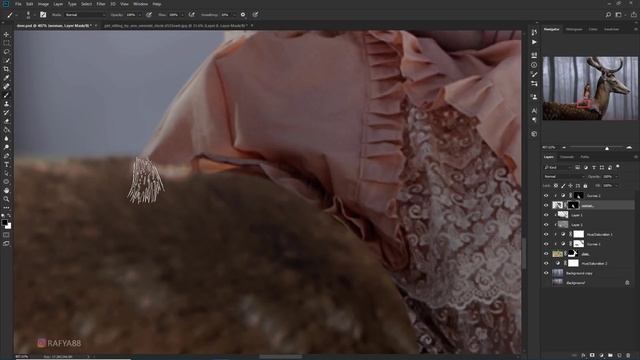Open smoothing options gear
This screenshot has width=640, height=360.
click(x=243, y=15)
